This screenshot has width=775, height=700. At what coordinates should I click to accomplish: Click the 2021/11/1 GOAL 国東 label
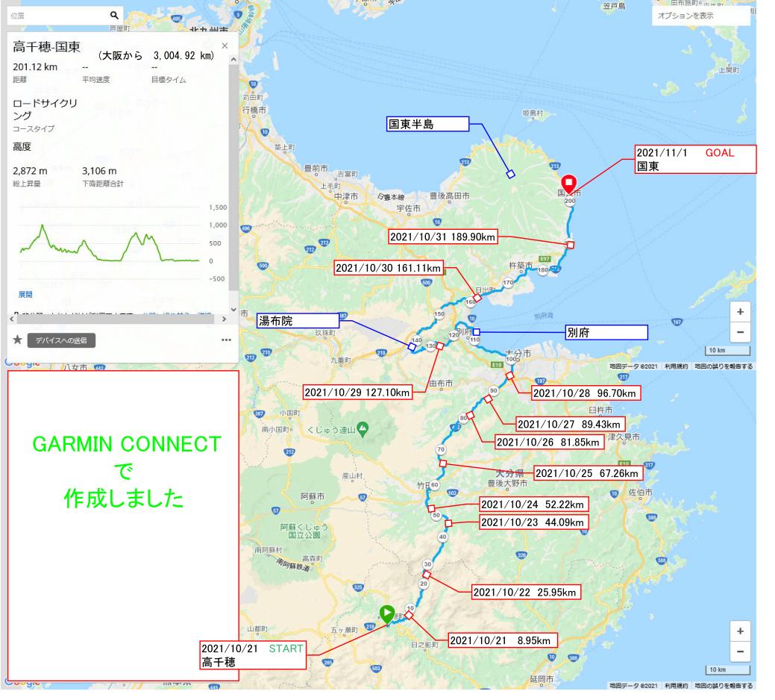(x=695, y=159)
